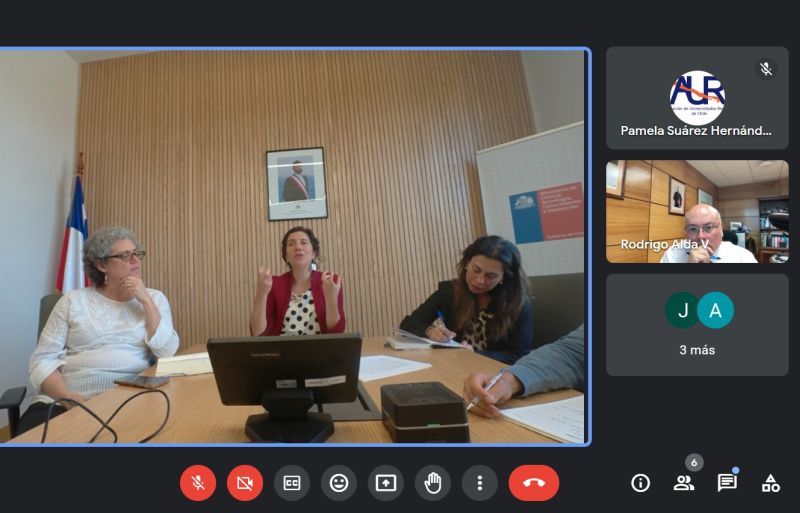
Task: Show the participants list
Action: 684,483
